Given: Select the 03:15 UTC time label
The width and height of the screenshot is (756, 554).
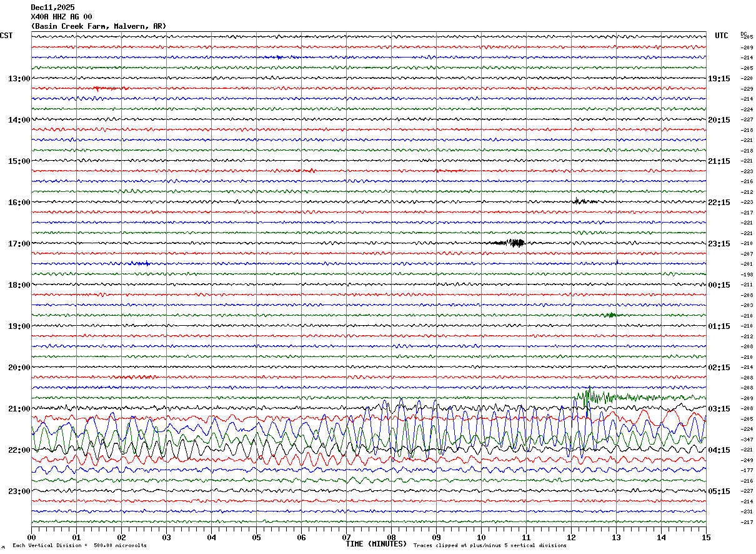Looking at the screenshot, I should point(719,409).
